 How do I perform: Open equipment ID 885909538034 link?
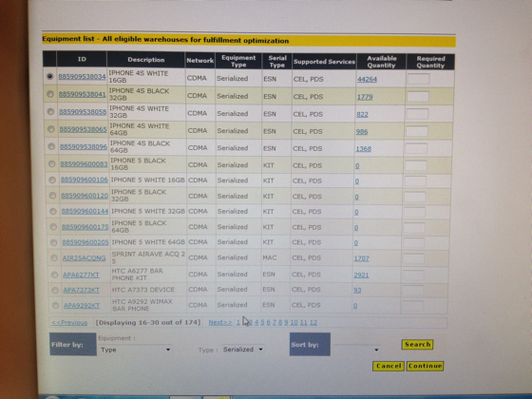[82, 77]
